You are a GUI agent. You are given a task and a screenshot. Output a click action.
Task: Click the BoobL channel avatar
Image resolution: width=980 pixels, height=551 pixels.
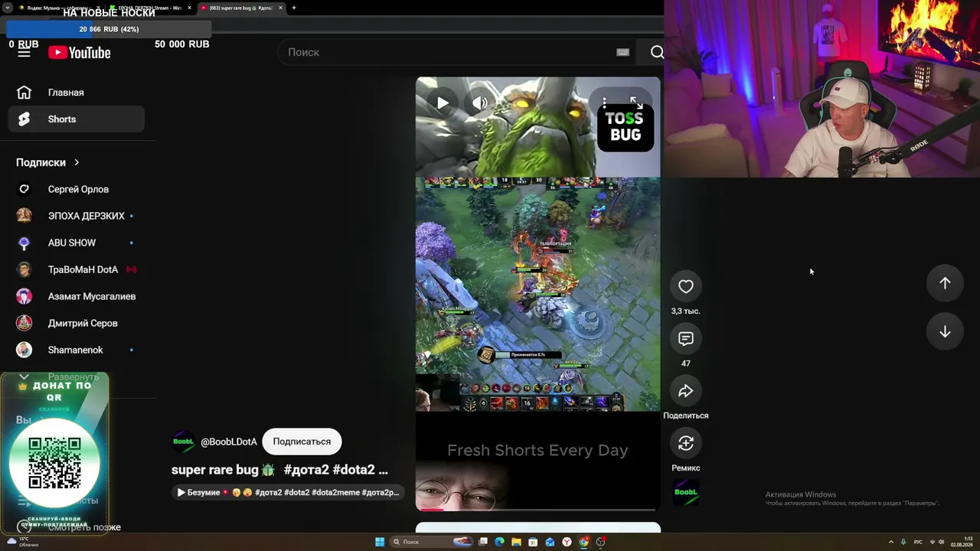tap(184, 442)
